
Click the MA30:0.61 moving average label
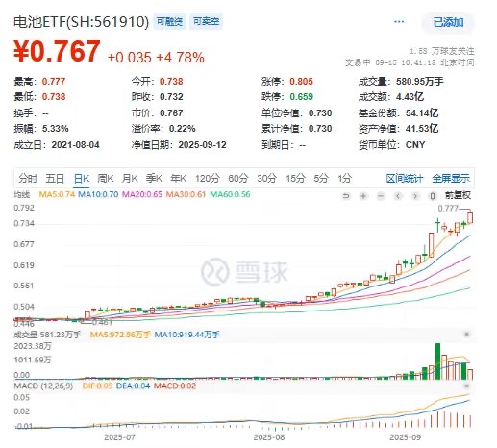point(186,194)
